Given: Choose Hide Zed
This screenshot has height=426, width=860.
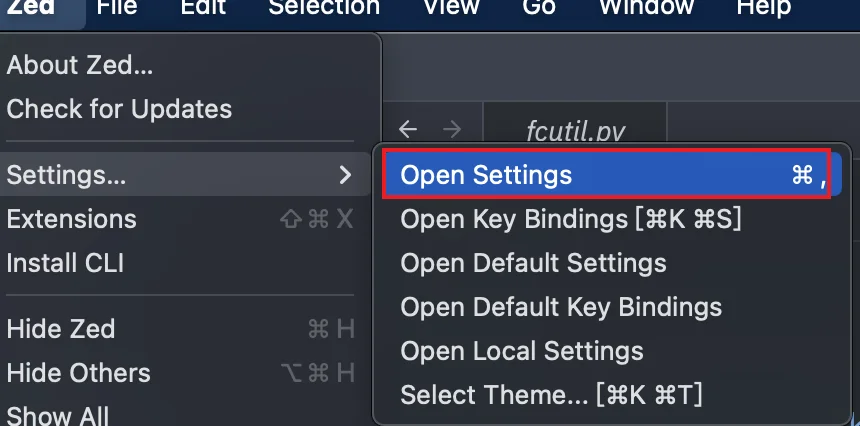Looking at the screenshot, I should pos(61,329).
